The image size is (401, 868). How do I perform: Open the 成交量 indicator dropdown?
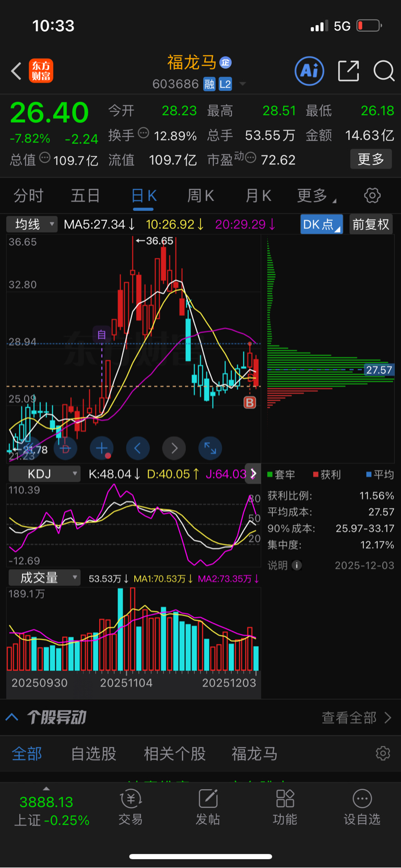[44, 578]
